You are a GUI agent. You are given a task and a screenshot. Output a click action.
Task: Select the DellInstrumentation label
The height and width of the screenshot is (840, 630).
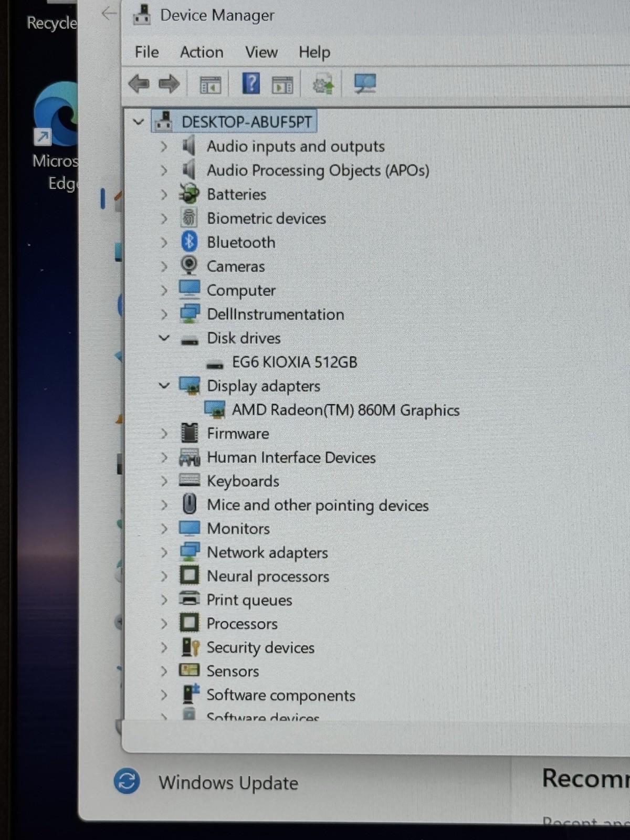(276, 314)
